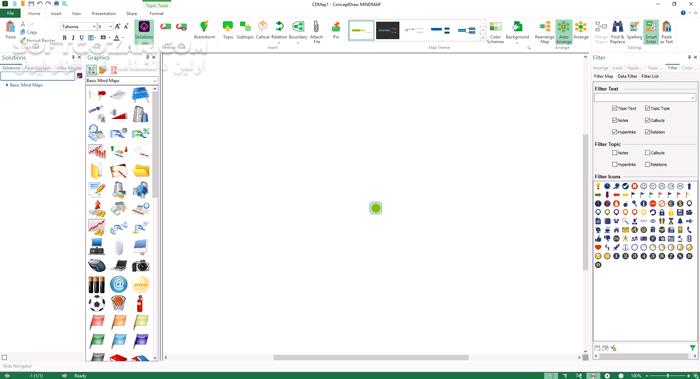Apply Bold formatting
This screenshot has width=700, height=379.
click(65, 38)
